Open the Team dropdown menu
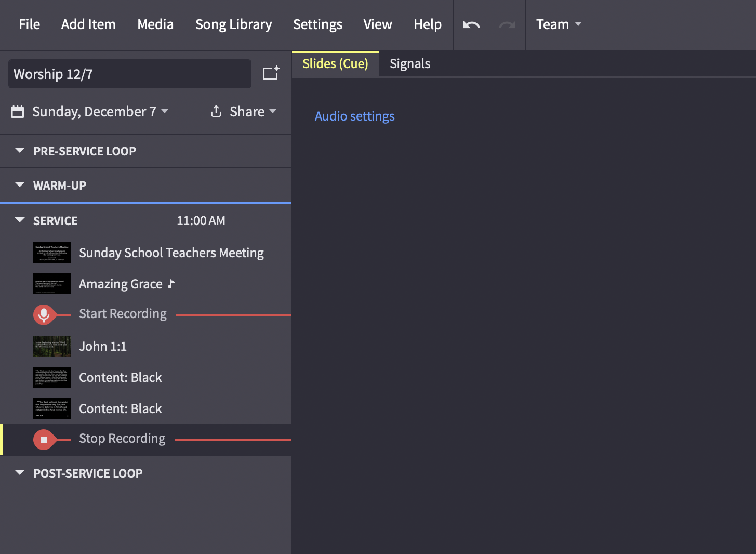Image resolution: width=756 pixels, height=554 pixels. 559,24
